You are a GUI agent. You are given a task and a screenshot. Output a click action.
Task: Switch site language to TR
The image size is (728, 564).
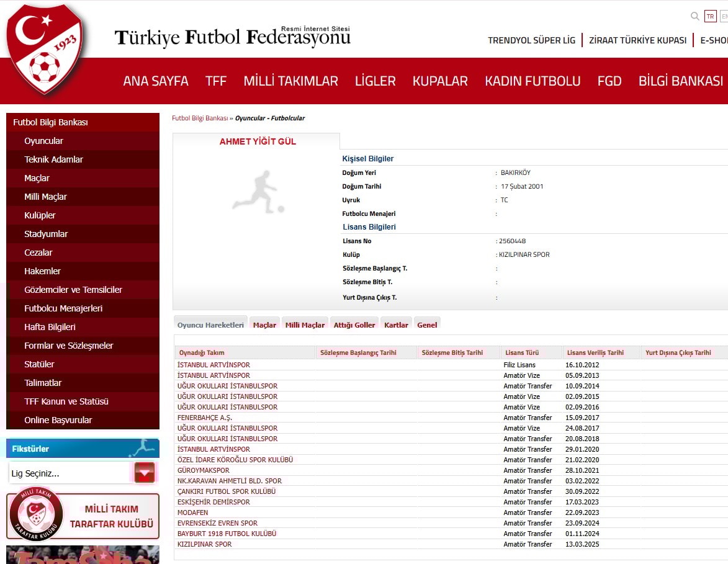711,16
